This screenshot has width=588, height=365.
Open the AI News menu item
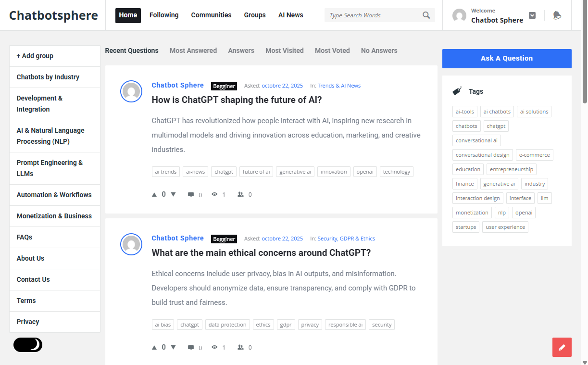(x=290, y=15)
